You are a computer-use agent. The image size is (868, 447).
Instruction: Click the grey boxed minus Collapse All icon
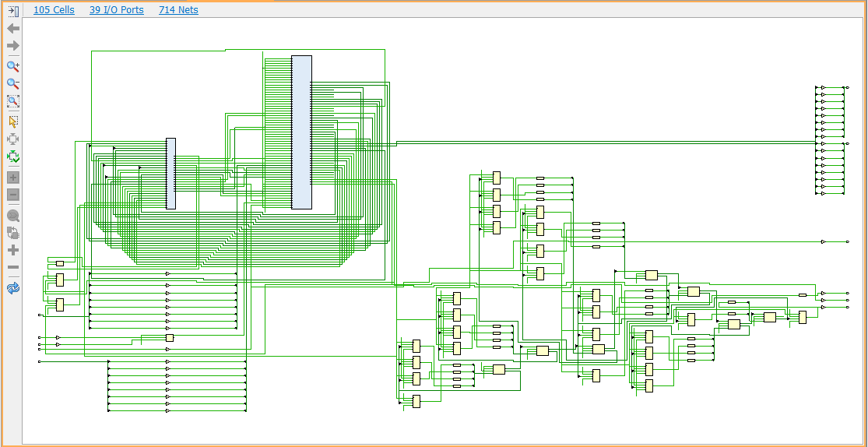click(12, 195)
